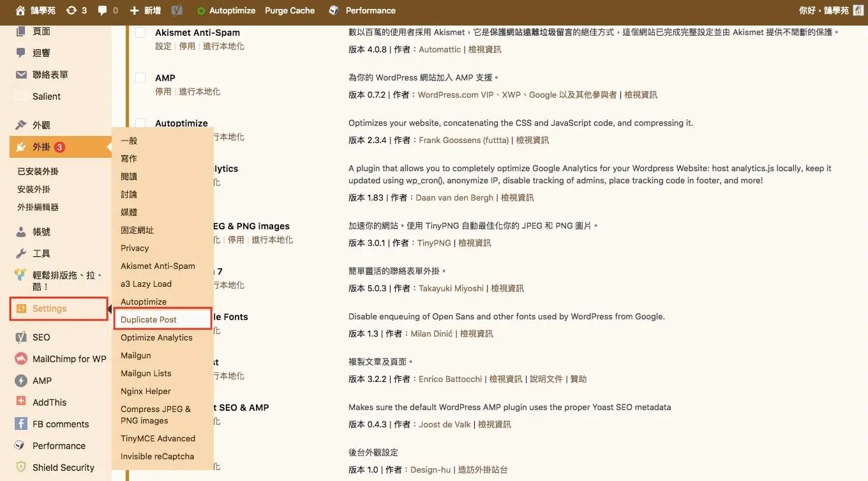
Task: Click 停用 under the AMP plugin
Action: 163,91
